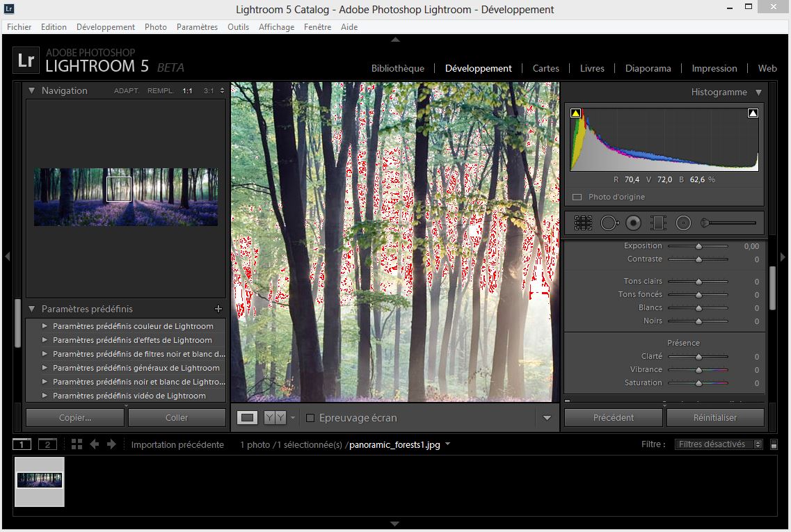Collapse the Navigation panel
Image resolution: width=791 pixels, height=532 pixels.
[x=31, y=90]
